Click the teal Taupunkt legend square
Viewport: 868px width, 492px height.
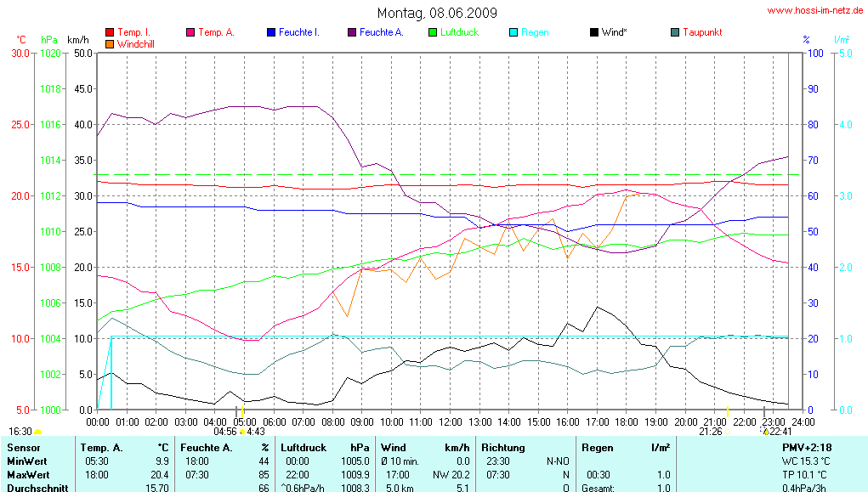pos(675,32)
